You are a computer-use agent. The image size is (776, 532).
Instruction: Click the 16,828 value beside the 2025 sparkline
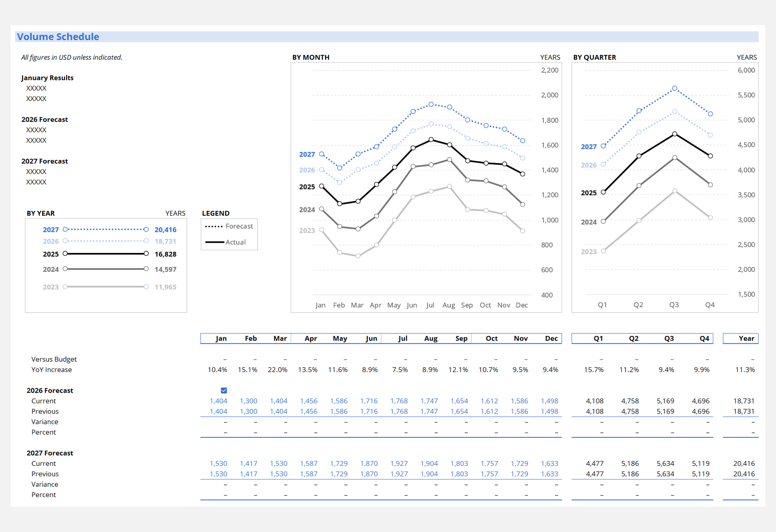point(165,254)
